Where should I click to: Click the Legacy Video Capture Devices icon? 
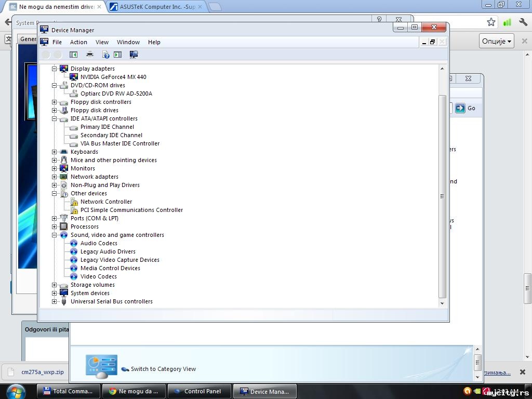[x=74, y=260]
